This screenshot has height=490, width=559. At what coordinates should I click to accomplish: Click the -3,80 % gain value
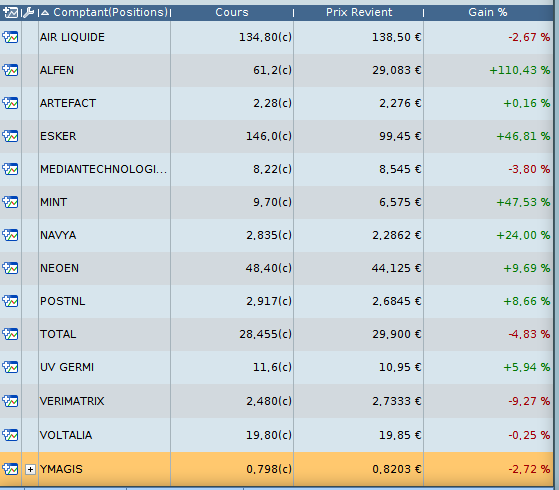[x=529, y=169]
